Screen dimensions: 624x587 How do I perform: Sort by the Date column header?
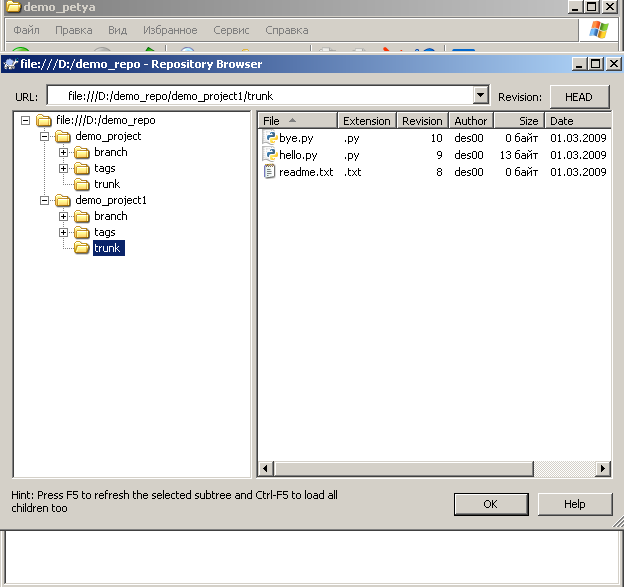coord(578,121)
